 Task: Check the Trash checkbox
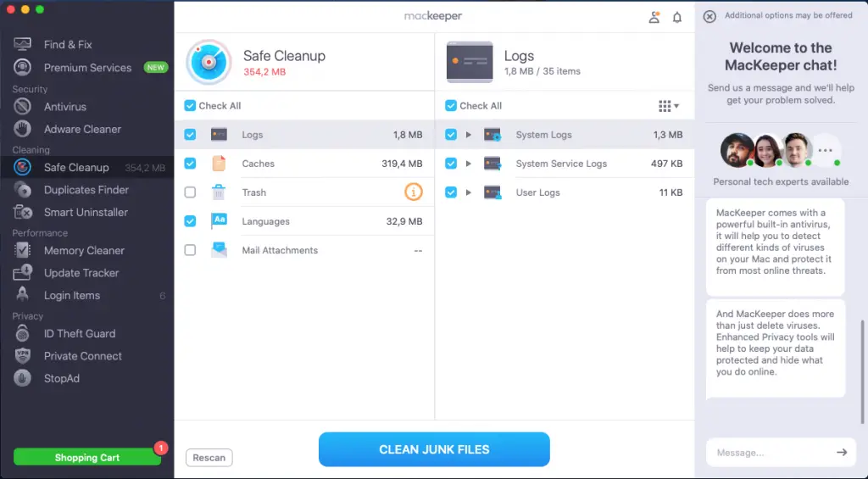[190, 192]
